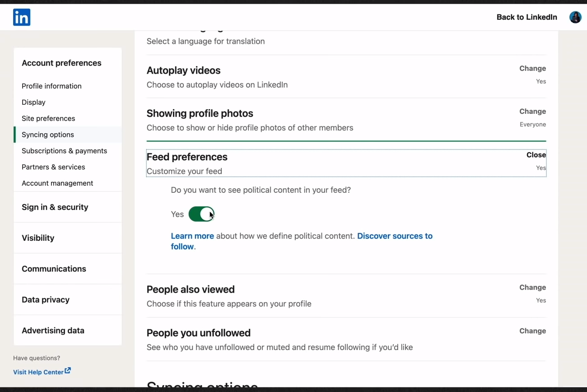Screen dimensions: 587x392
Task: Close the Feed preferences panel
Action: [x=536, y=155]
